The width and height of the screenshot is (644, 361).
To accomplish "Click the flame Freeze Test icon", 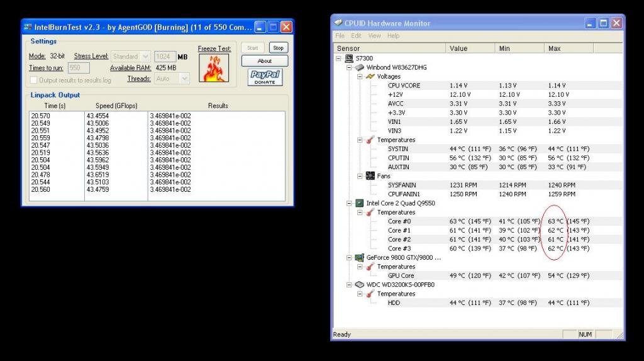I will pyautogui.click(x=214, y=68).
